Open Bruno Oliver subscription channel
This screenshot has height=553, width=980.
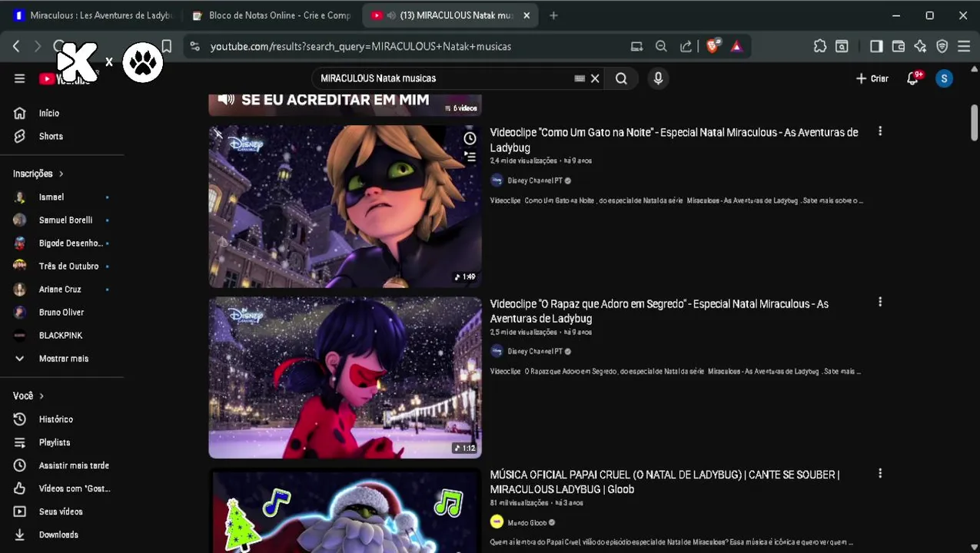pyautogui.click(x=61, y=313)
